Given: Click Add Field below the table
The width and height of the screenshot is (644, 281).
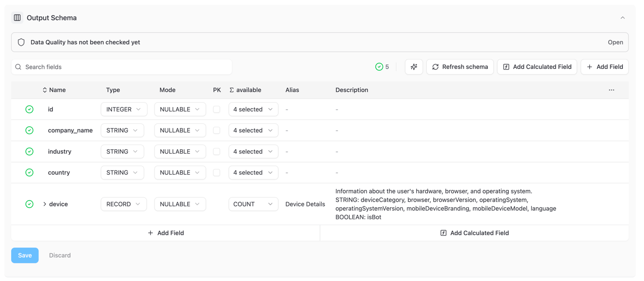Looking at the screenshot, I should tap(165, 233).
